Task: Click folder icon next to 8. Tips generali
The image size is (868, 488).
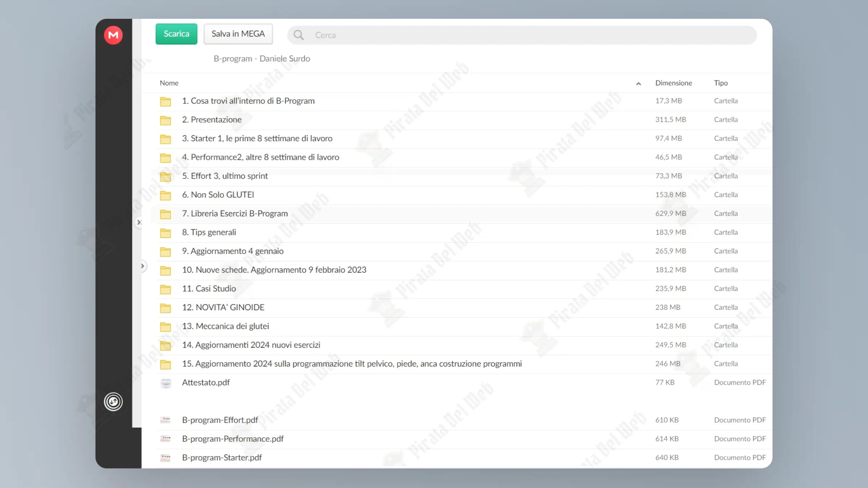Action: tap(165, 233)
